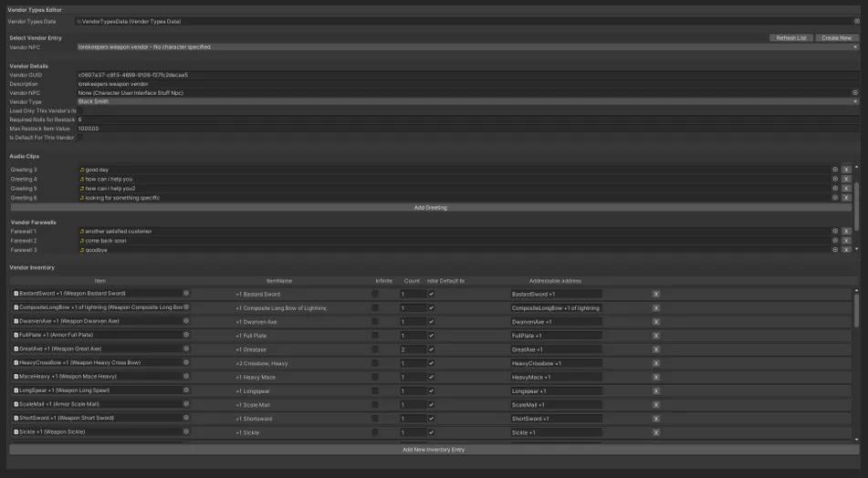The height and width of the screenshot is (478, 868).
Task: Click Add New Inventory Entry
Action: tap(434, 450)
